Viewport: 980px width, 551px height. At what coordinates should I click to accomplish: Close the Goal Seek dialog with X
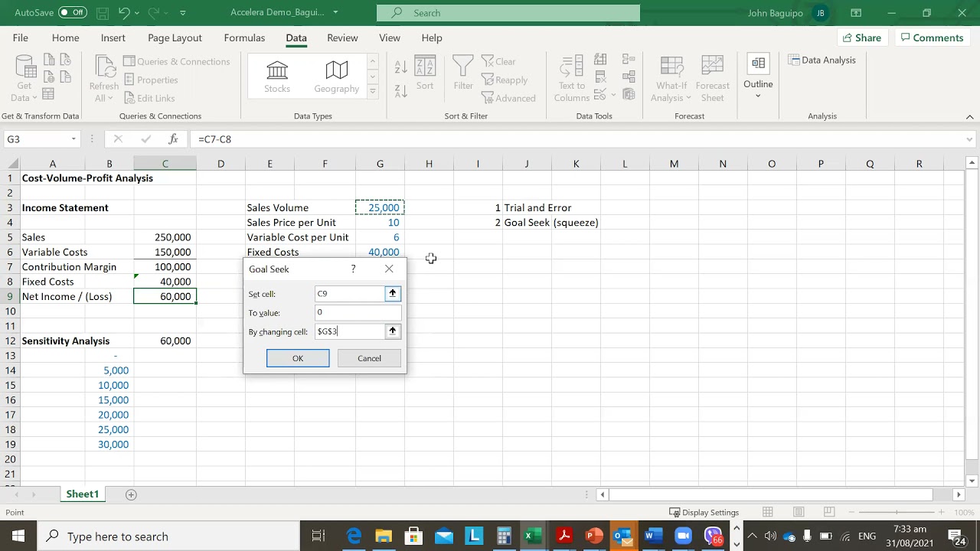tap(389, 269)
